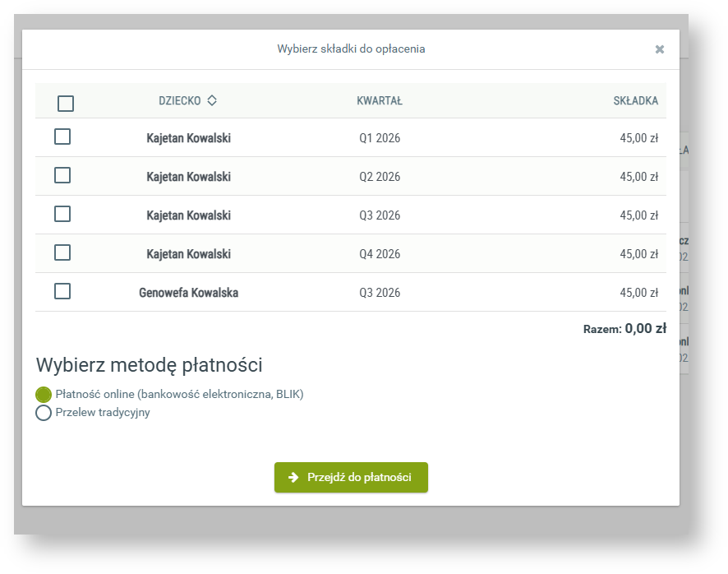Click the Wybierz składki do opłacenia title
The height and width of the screenshot is (574, 728).
pyautogui.click(x=351, y=49)
